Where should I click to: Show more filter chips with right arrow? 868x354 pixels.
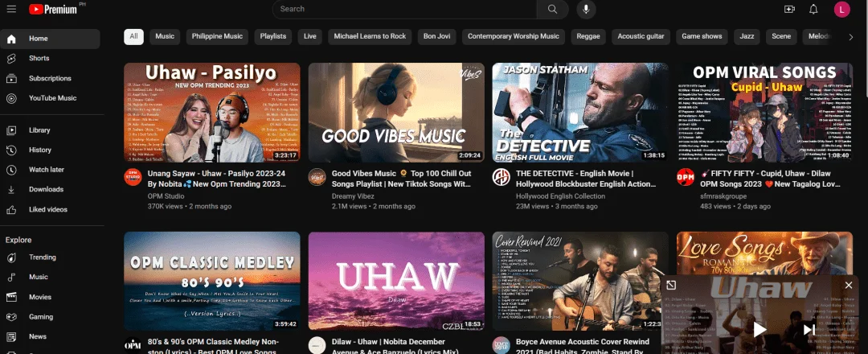(x=851, y=37)
